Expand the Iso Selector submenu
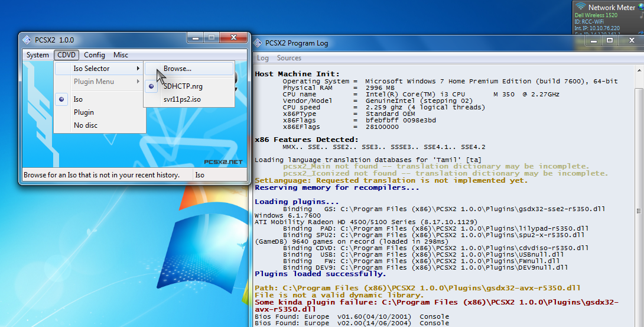This screenshot has height=327, width=644. click(x=92, y=69)
